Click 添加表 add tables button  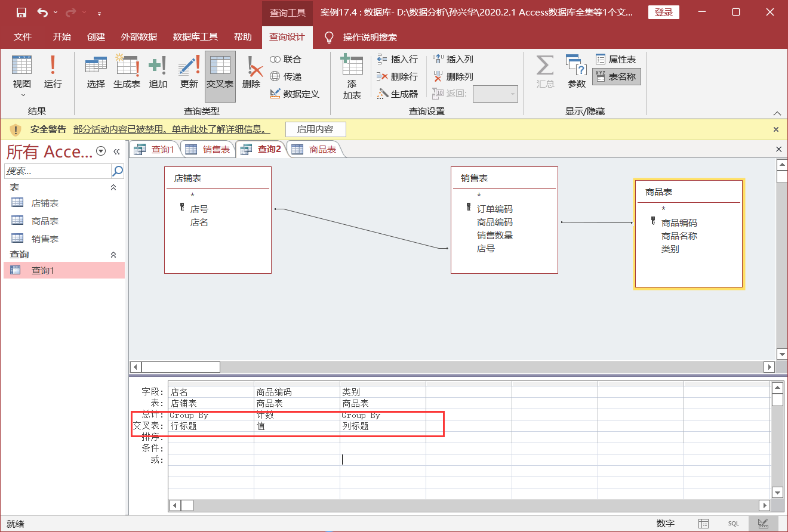coord(352,76)
